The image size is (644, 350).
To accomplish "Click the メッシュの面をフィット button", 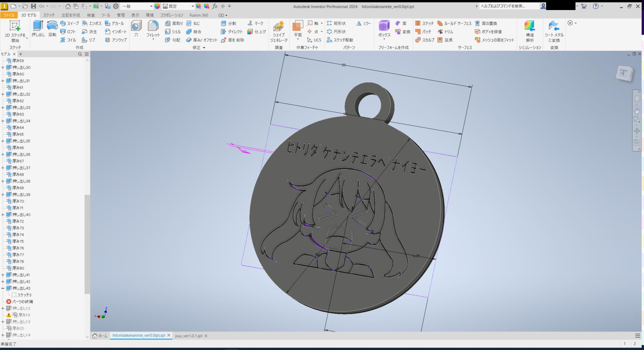I will tap(495, 40).
